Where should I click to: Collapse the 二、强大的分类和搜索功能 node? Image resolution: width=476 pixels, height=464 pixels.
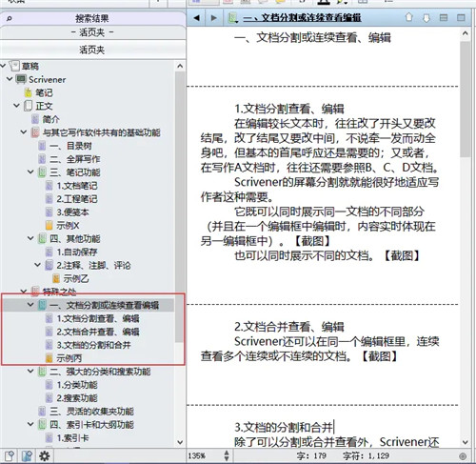(x=30, y=371)
